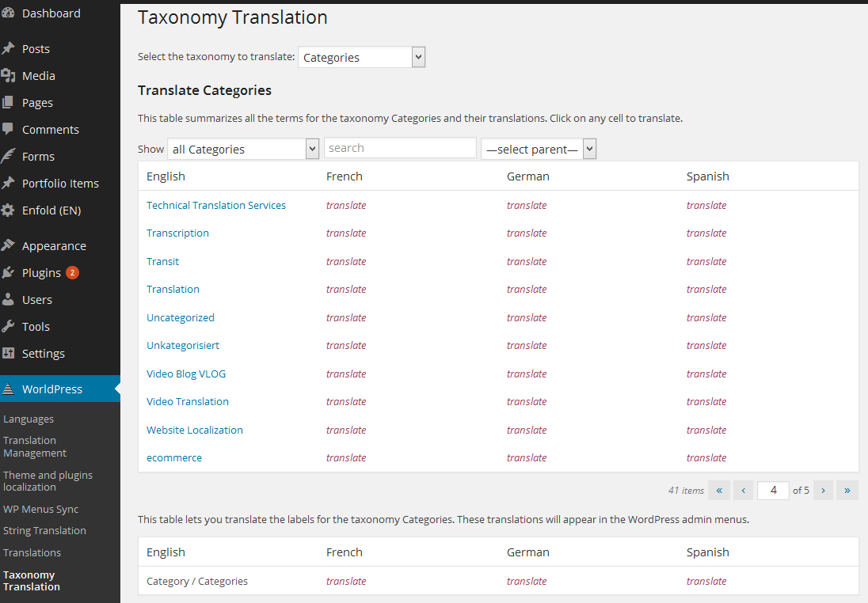Open the ecommerce category link

(x=174, y=457)
